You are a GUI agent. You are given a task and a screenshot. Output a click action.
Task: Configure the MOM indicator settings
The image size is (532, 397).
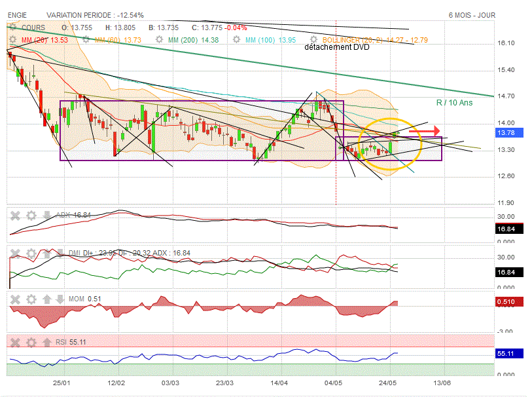pyautogui.click(x=31, y=299)
